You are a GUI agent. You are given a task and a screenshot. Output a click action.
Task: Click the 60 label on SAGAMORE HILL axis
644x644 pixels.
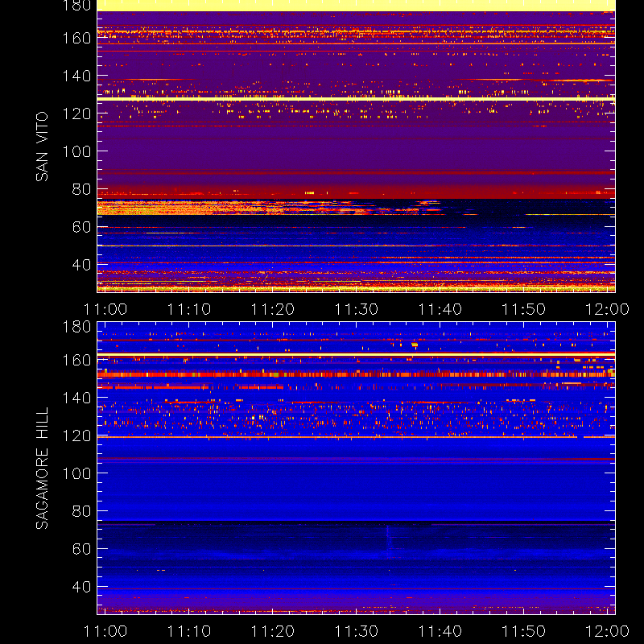coord(81,549)
